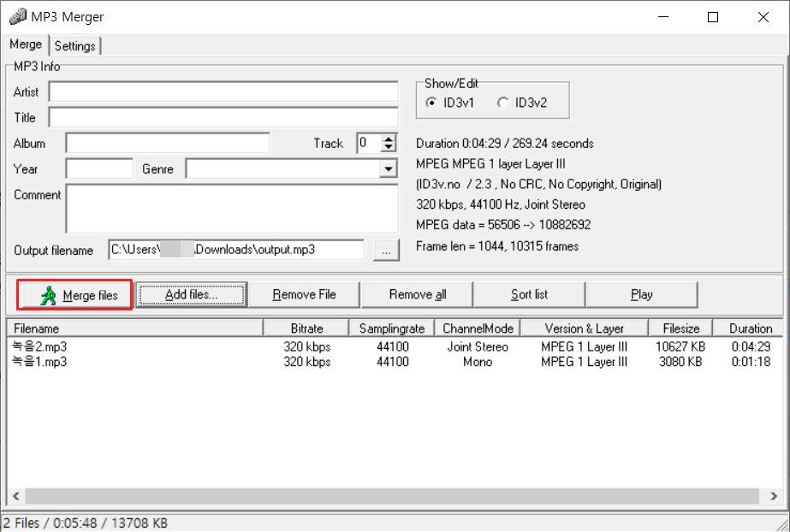Viewport: 790px width, 532px height.
Task: Click the Joint Stereo cell in the file list
Action: [477, 346]
